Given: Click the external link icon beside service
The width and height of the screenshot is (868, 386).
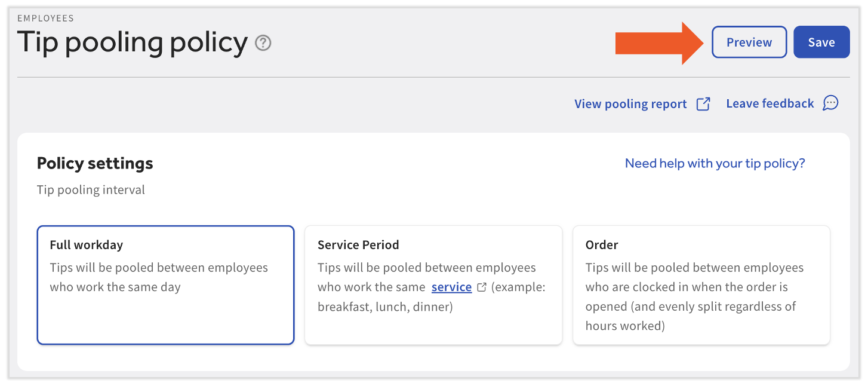Looking at the screenshot, I should [x=481, y=286].
